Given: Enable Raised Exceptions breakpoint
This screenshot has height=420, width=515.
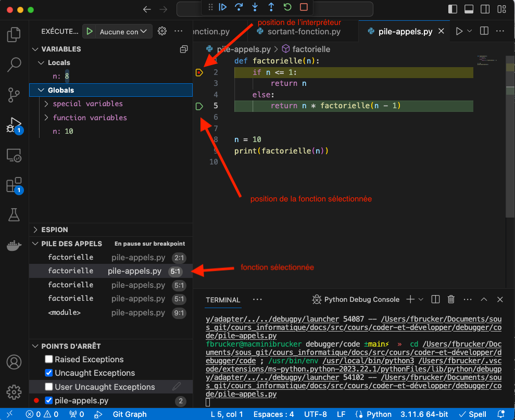Looking at the screenshot, I should coord(49,359).
